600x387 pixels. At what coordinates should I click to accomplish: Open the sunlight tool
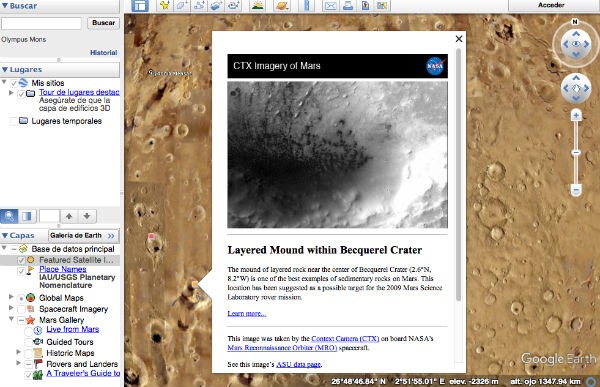[258, 5]
